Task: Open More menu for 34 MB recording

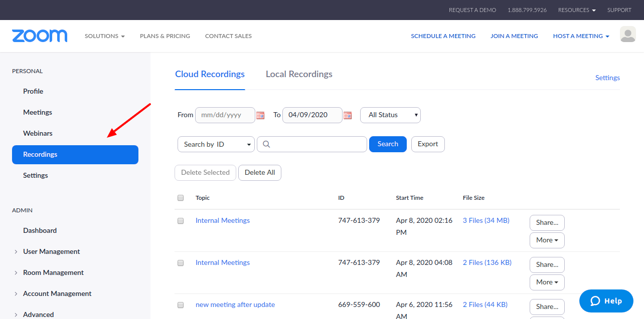Action: (547, 240)
